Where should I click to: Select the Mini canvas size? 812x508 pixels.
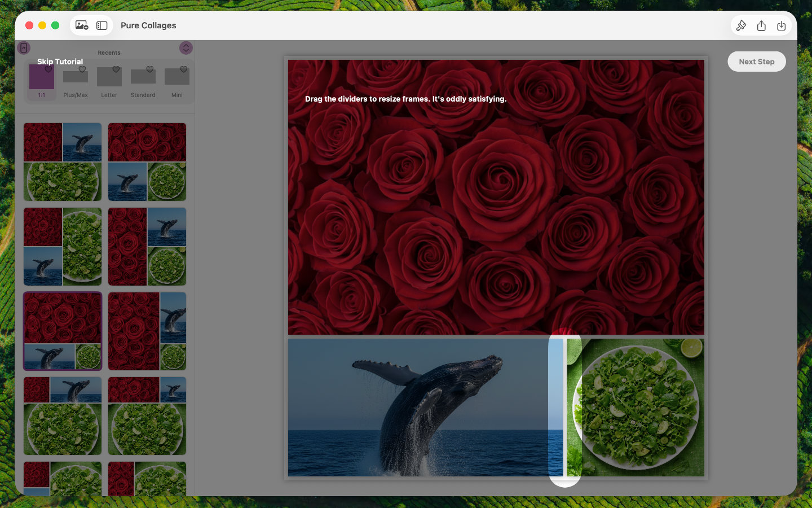click(x=177, y=81)
